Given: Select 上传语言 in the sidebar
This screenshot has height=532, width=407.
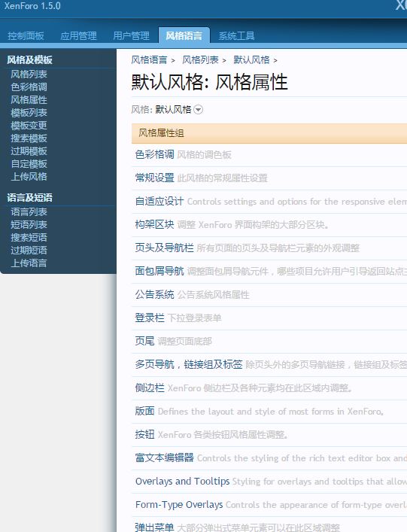Looking at the screenshot, I should (29, 263).
